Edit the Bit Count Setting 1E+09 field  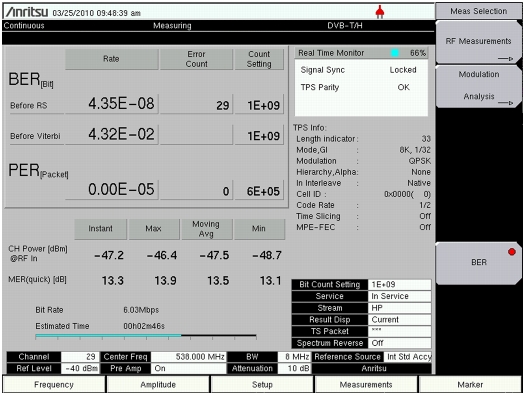coord(399,285)
